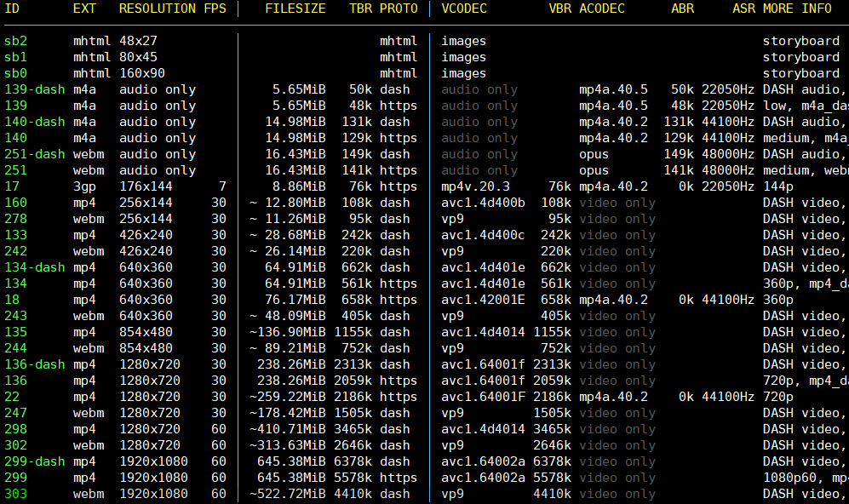Click the VCODEC column header

click(464, 9)
